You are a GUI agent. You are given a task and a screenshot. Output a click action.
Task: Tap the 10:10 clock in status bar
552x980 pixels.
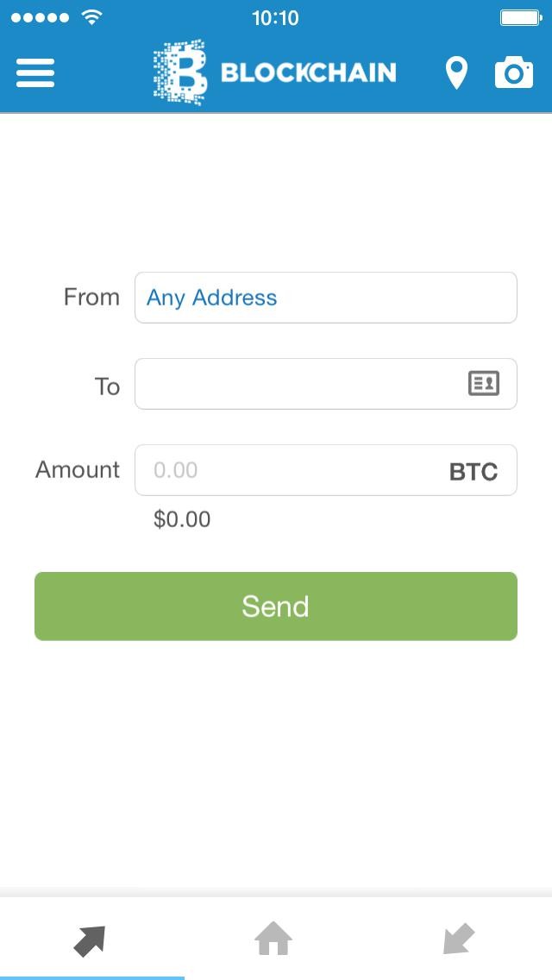[275, 18]
